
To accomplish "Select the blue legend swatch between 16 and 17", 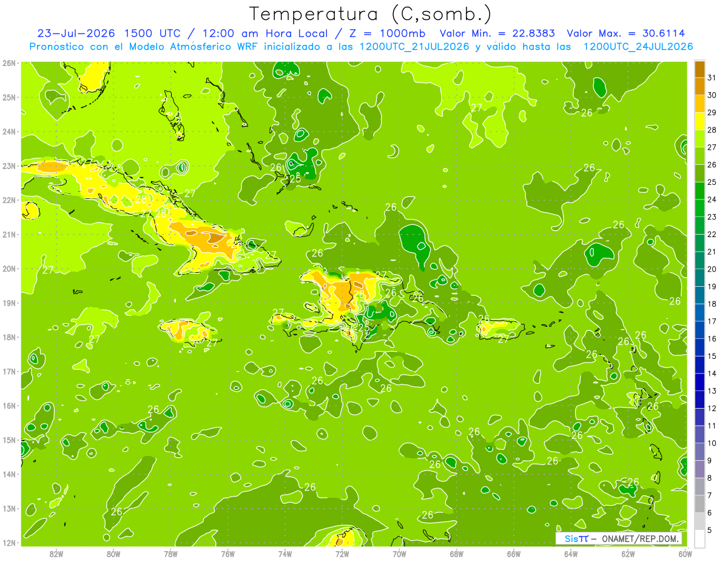I will pos(699,330).
